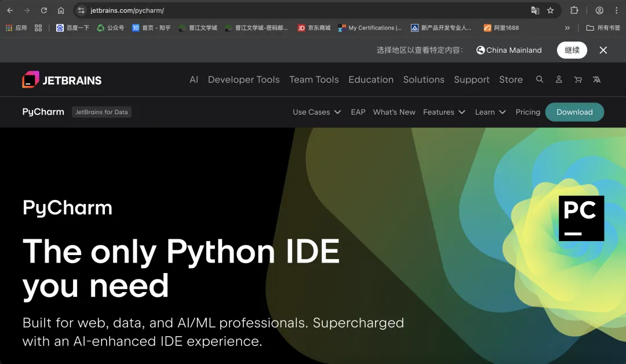This screenshot has height=364, width=626.
Task: Open the Solutions menu
Action: (424, 79)
